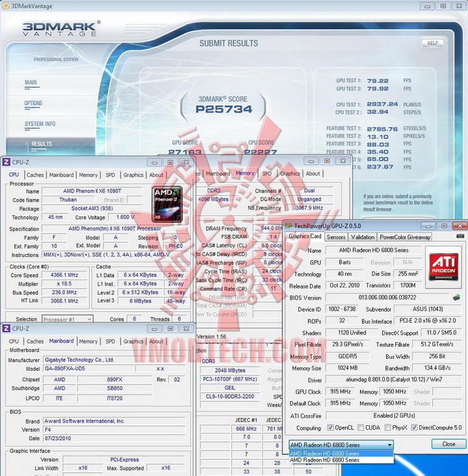468x476 pixels.
Task: Click the mainboard model GA-890FXA-UD5
Action: (x=88, y=369)
